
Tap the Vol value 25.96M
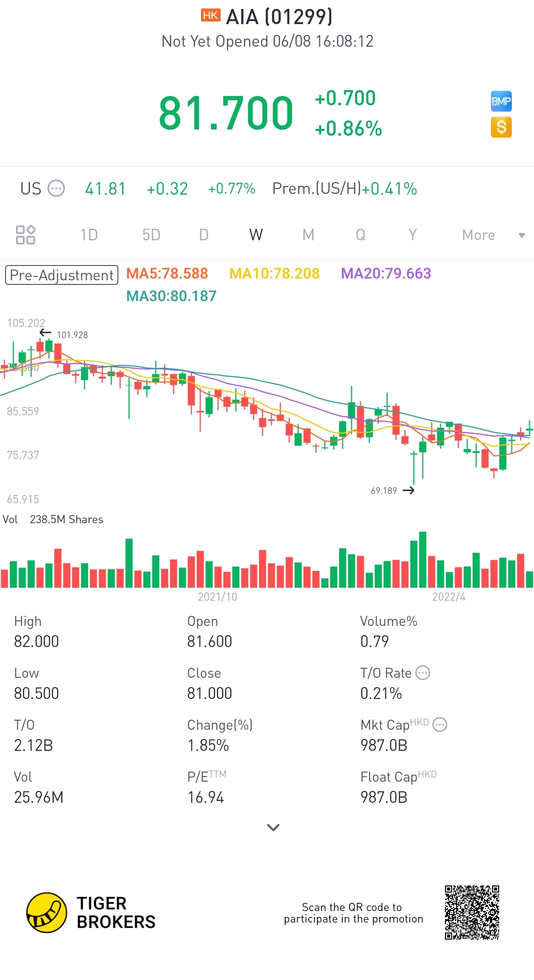39,797
